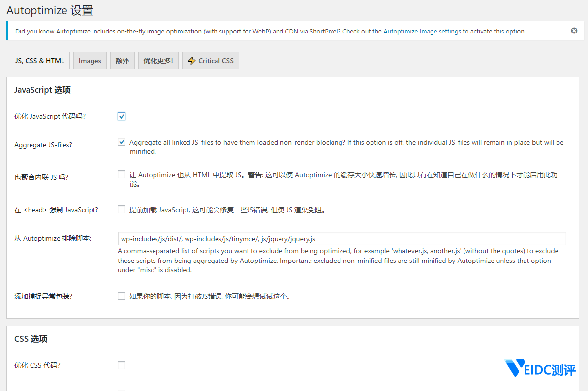Click inside the excluded scripts text field
This screenshot has width=588, height=391.
[x=295, y=238]
